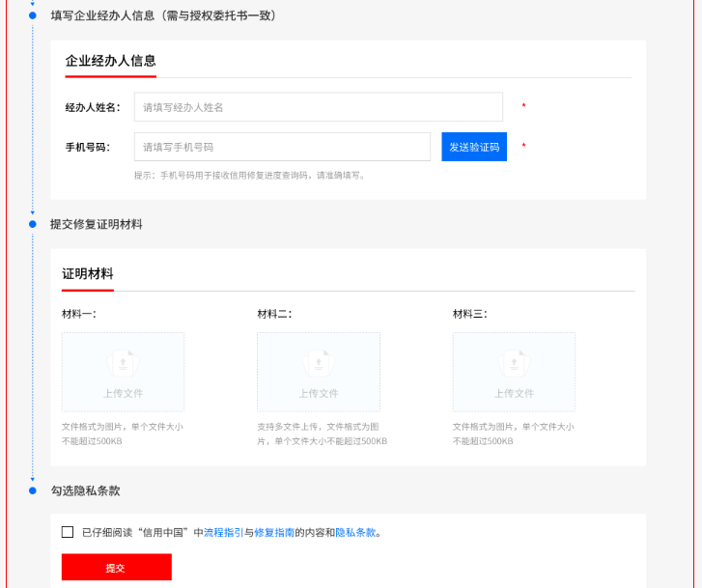Select the 企业经办人信息 section heading
This screenshot has width=702, height=588.
click(110, 61)
